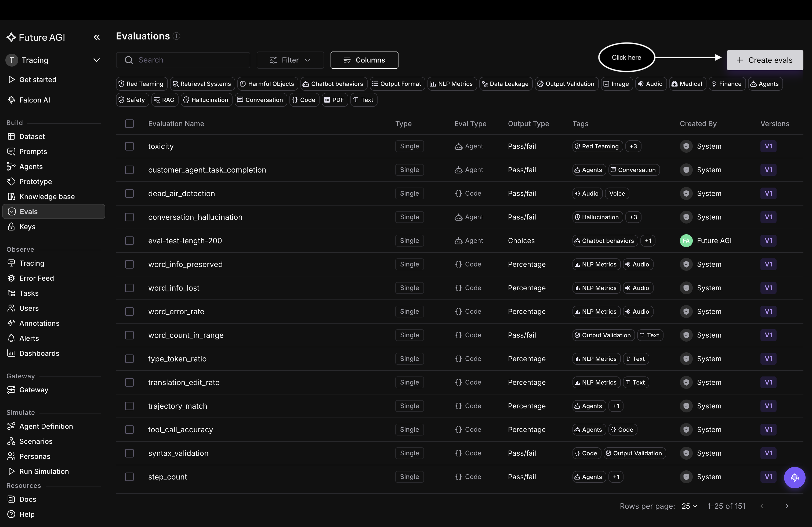Image resolution: width=812 pixels, height=527 pixels.
Task: Click the Dataset sidebar icon
Action: pyautogui.click(x=11, y=136)
